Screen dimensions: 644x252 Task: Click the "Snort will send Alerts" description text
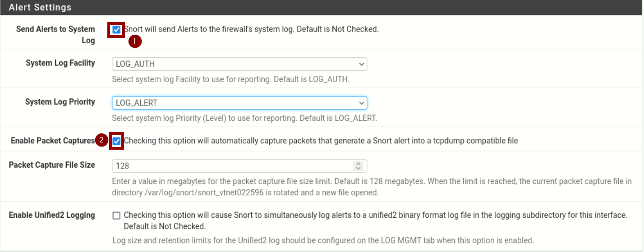pos(251,29)
